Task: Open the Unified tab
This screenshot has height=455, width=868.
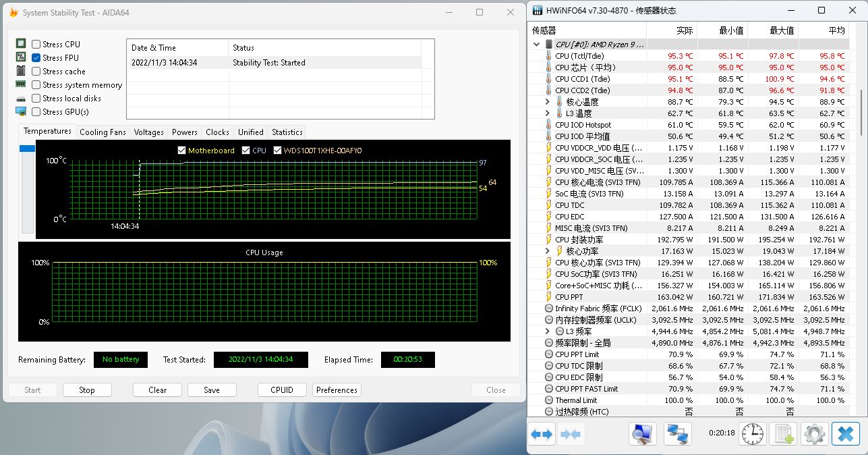Action: 250,132
